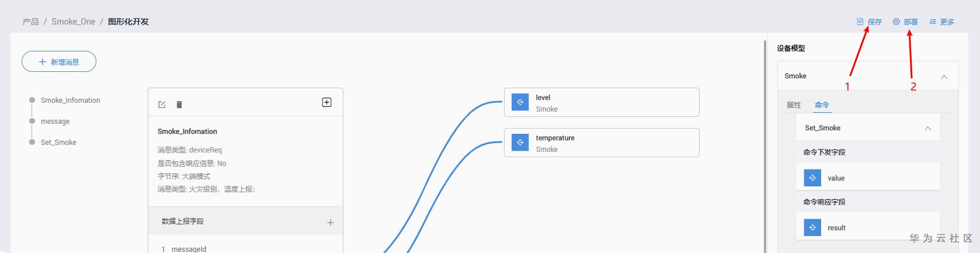The height and width of the screenshot is (253, 980).
Task: Click the value field arrow icon
Action: 812,178
